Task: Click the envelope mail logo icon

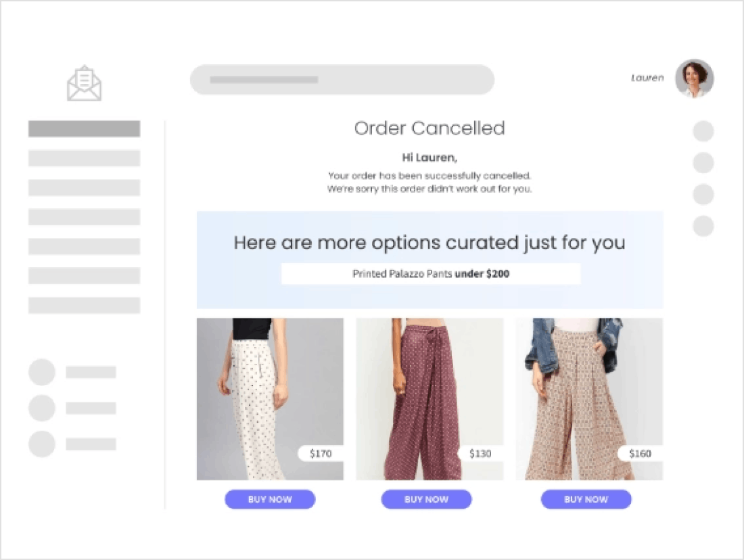Action: pyautogui.click(x=84, y=83)
